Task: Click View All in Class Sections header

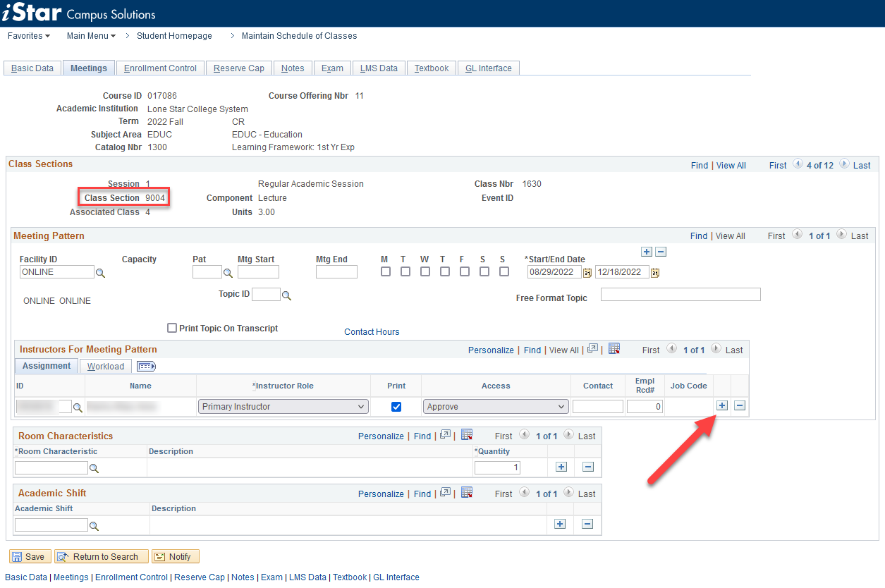Action: (x=731, y=166)
